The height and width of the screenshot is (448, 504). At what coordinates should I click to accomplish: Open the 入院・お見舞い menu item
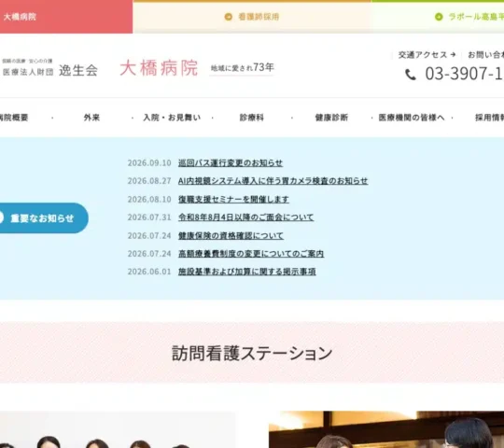point(172,118)
